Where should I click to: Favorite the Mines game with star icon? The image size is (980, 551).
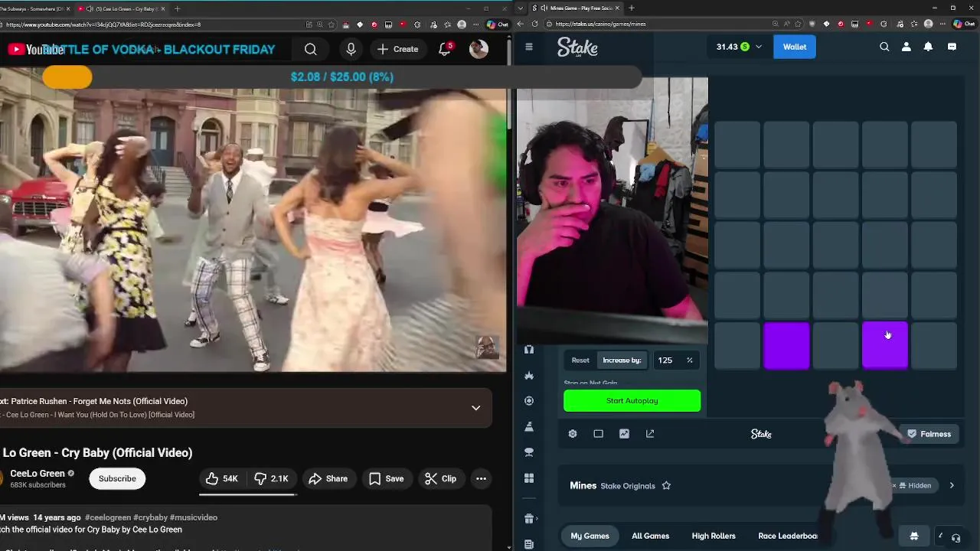[666, 486]
